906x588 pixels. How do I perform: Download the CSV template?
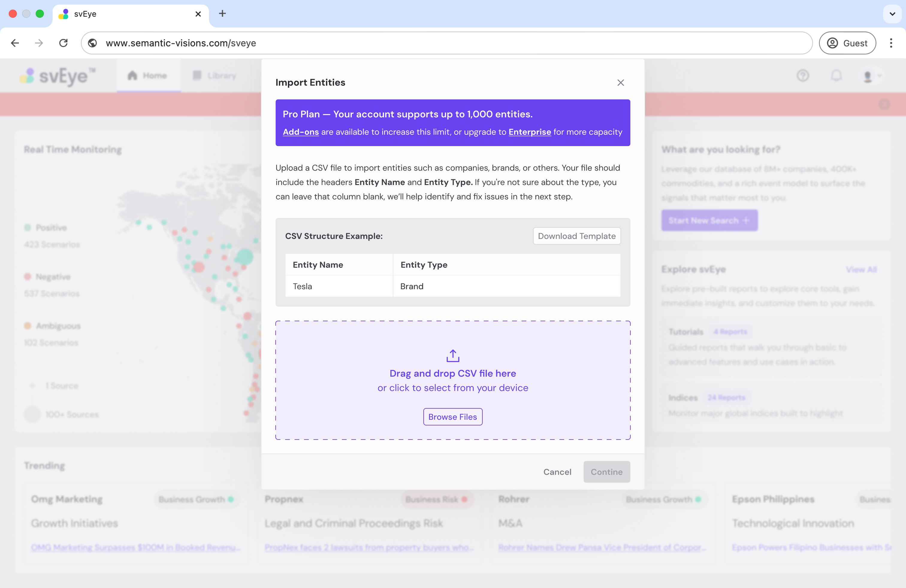click(x=576, y=236)
